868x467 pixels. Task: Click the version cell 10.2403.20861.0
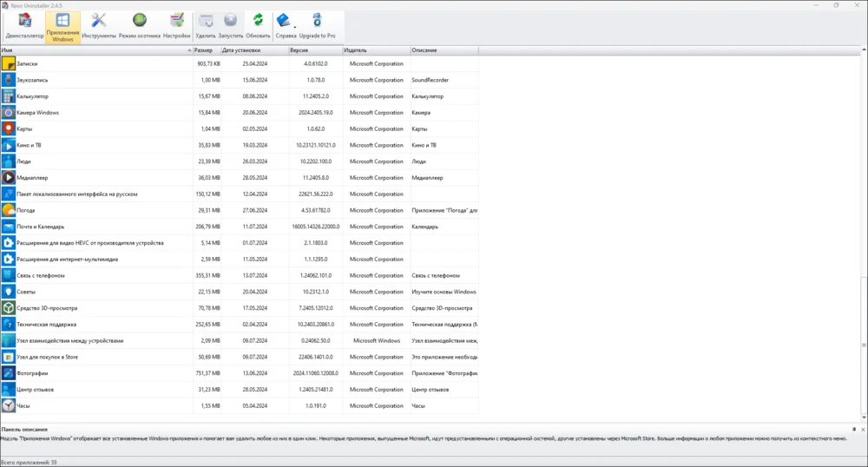coord(316,325)
